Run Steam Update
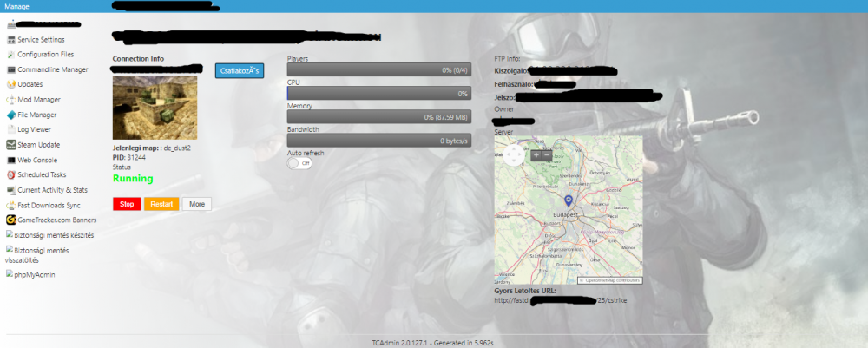 [39, 145]
